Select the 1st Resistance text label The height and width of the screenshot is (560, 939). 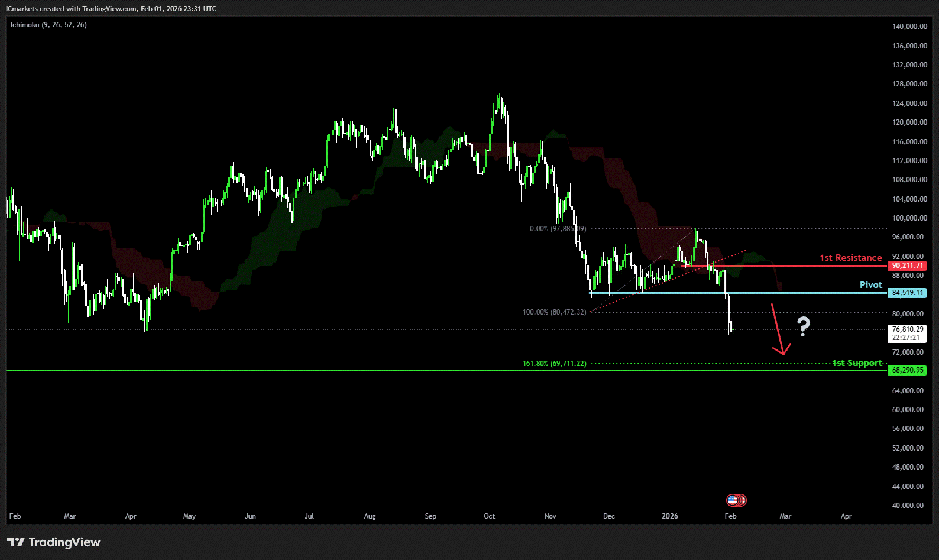click(x=850, y=258)
